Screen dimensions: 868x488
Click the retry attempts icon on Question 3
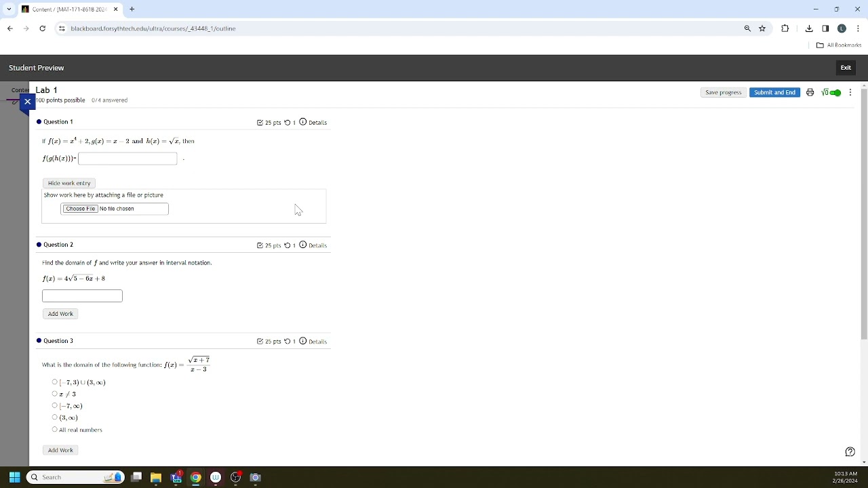point(287,342)
